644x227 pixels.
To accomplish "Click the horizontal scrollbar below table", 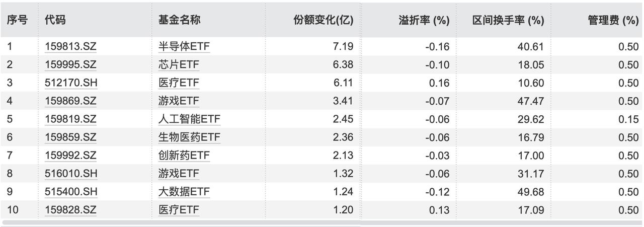I will 322,222.
